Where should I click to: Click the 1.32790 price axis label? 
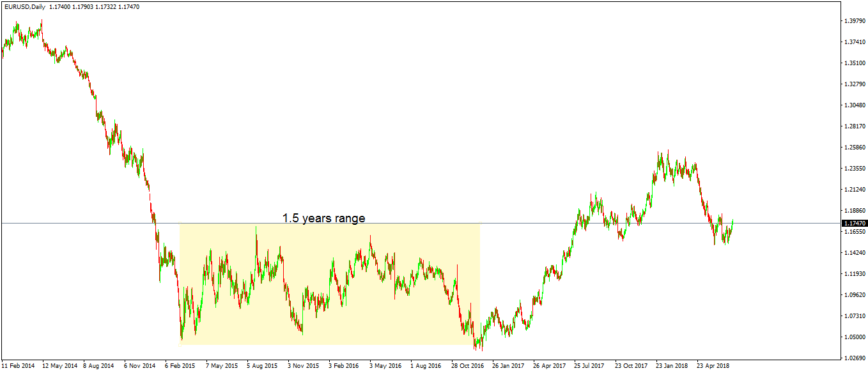(855, 84)
